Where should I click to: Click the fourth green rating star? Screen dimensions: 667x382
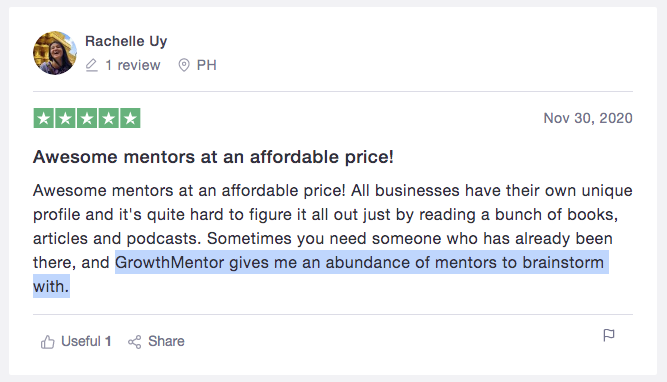coord(108,118)
